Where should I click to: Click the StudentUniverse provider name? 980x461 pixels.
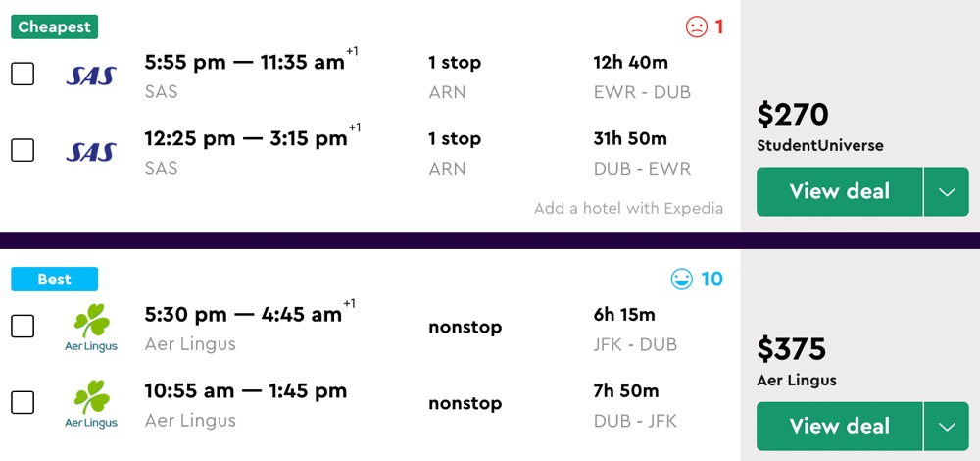tap(819, 146)
